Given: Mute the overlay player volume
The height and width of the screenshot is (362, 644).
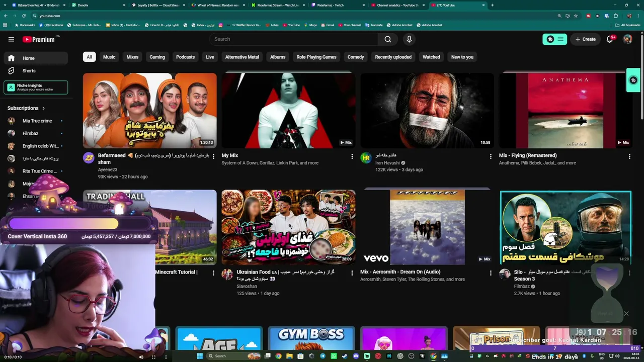Looking at the screenshot, I should pyautogui.click(x=141, y=357).
